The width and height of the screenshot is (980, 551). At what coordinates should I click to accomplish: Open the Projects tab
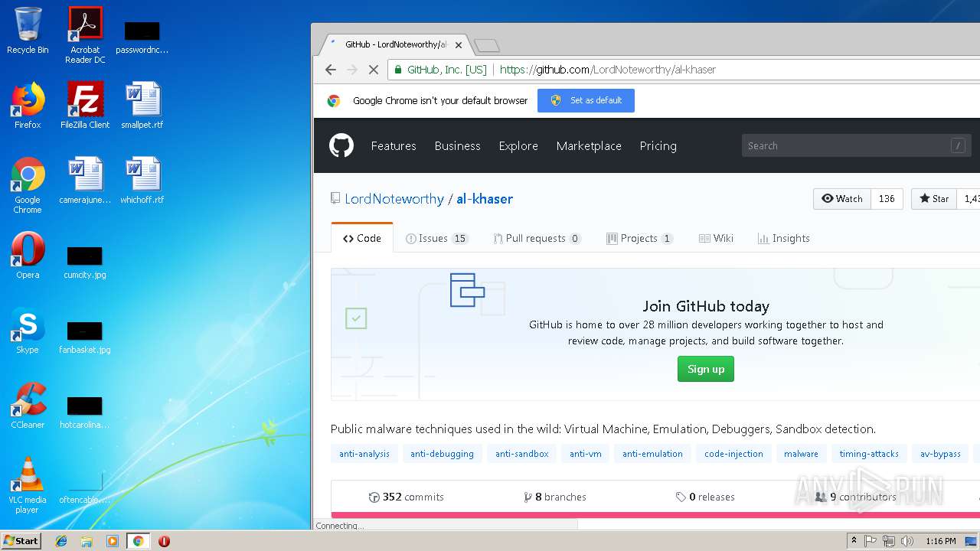point(639,238)
